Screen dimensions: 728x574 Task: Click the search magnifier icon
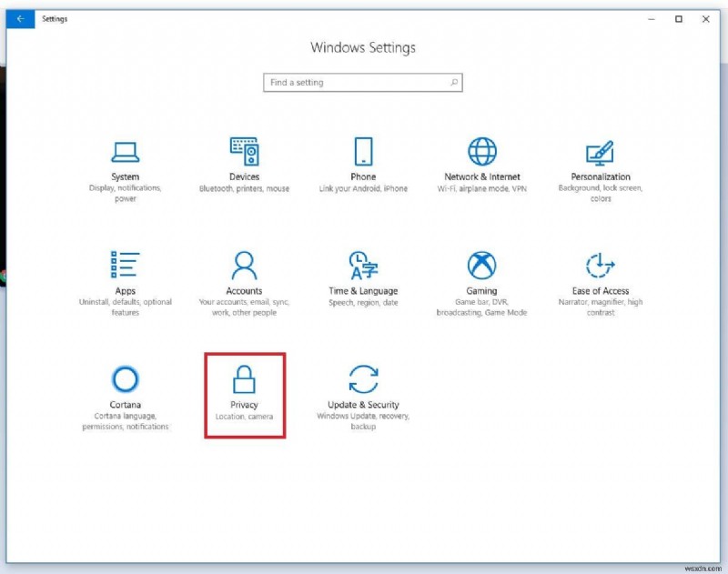pyautogui.click(x=452, y=82)
